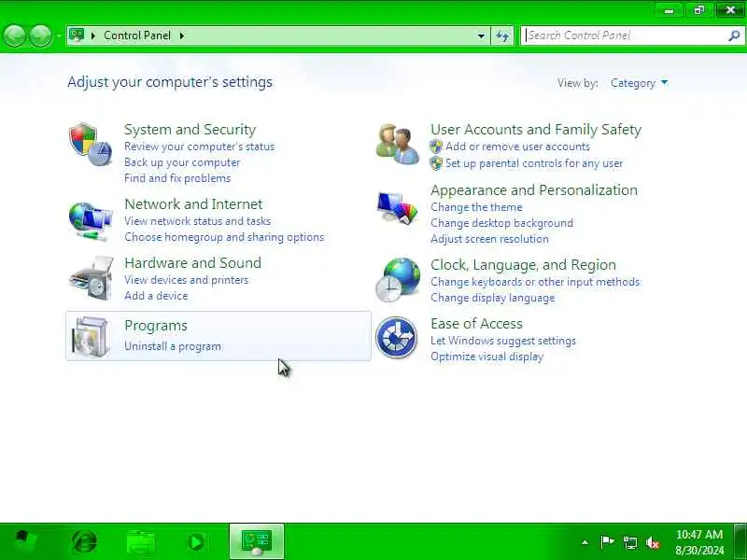
Task: Open the Ease of Access icon
Action: (396, 338)
